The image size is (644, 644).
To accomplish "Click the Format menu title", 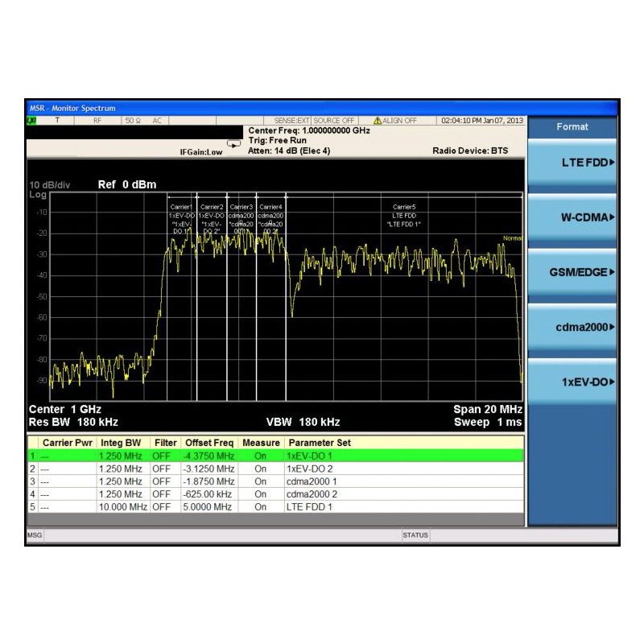I will point(572,126).
